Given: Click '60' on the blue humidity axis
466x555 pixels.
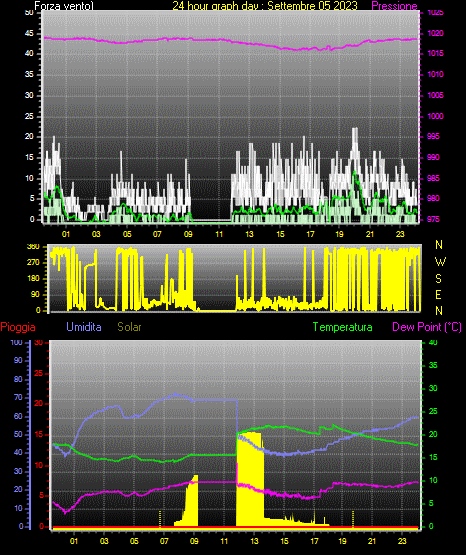Looking at the screenshot, I should (18, 416).
